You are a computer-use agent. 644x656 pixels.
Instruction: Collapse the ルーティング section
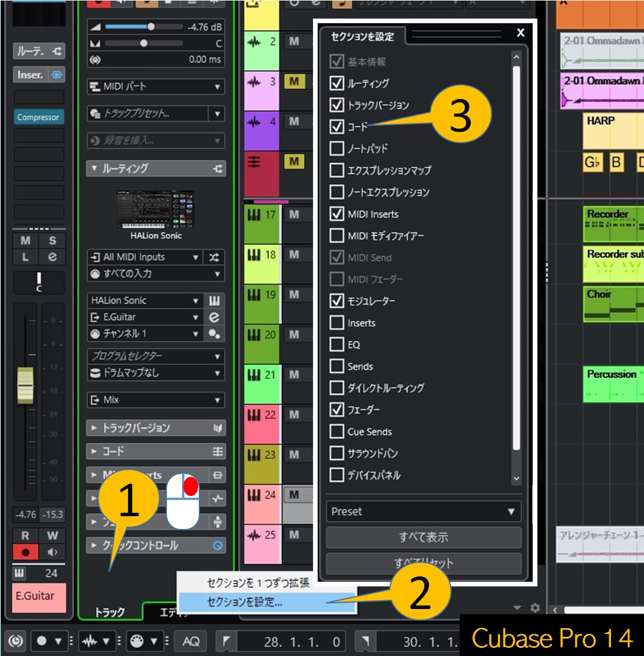click(94, 168)
